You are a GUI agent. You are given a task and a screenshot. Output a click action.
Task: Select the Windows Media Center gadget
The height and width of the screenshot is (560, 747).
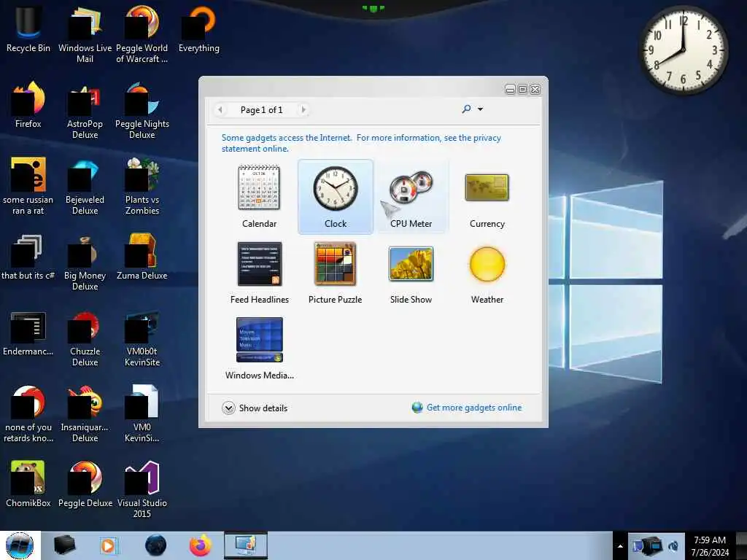pyautogui.click(x=259, y=349)
